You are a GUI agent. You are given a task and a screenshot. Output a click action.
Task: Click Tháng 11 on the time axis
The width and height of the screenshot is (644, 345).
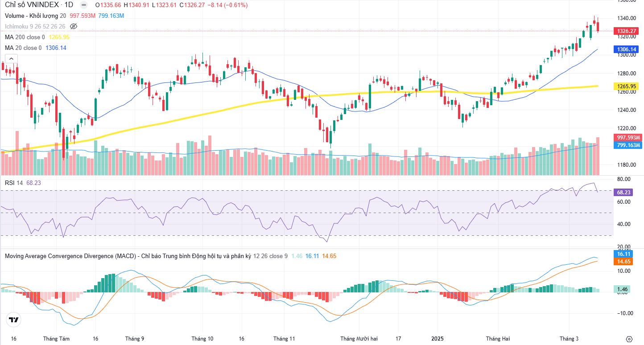(x=284, y=339)
